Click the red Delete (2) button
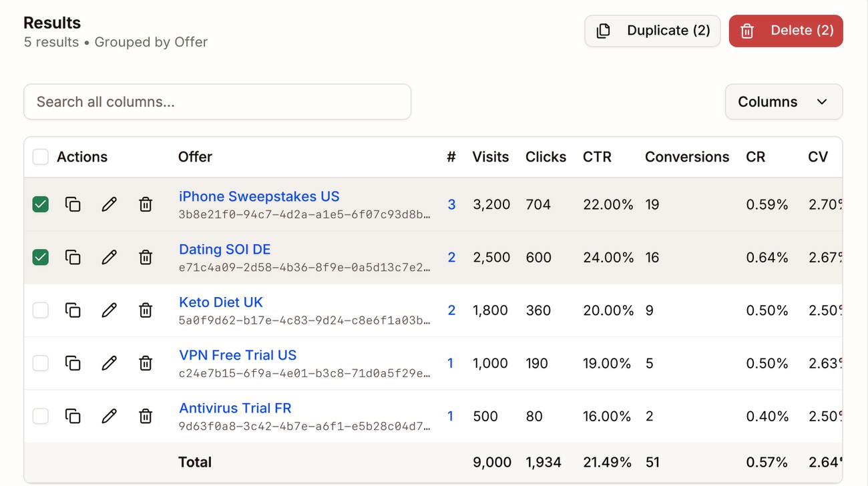868x486 pixels. tap(786, 31)
